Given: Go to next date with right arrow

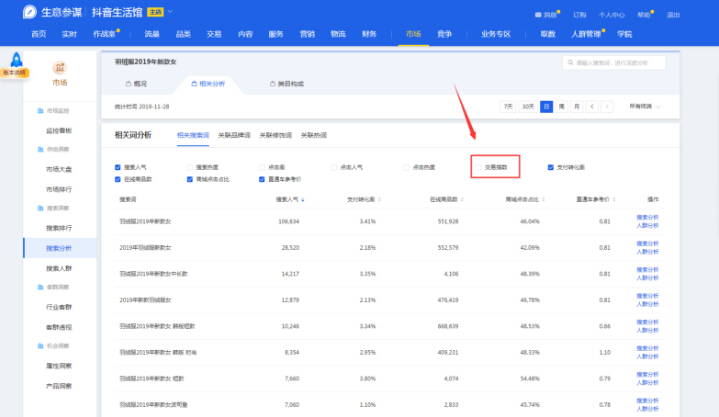Looking at the screenshot, I should click(x=607, y=106).
